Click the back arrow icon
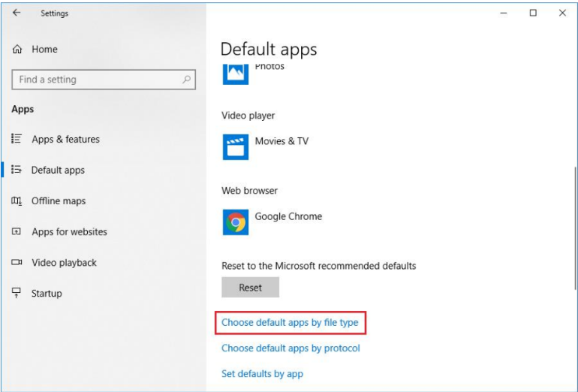Screen dimensions: 578x392 17,13
